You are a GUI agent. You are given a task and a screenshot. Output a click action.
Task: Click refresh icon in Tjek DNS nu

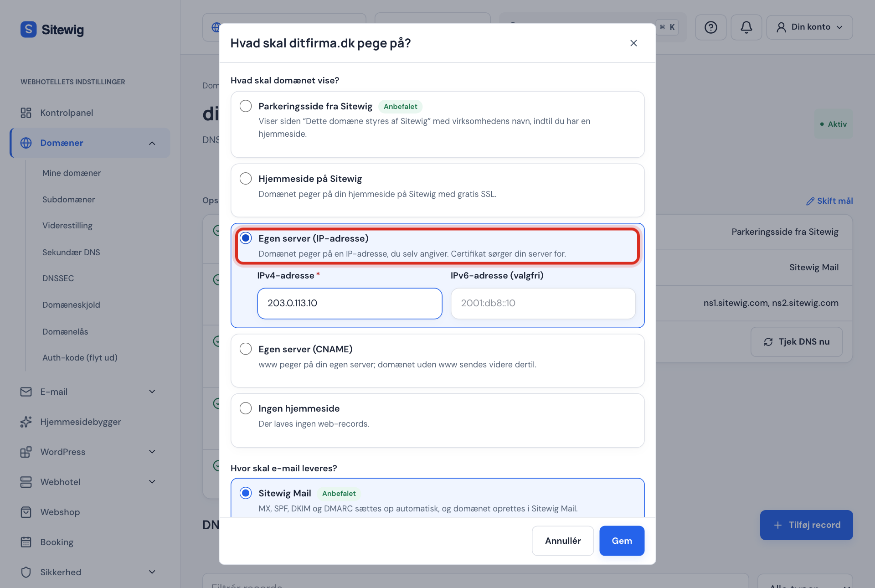click(768, 342)
